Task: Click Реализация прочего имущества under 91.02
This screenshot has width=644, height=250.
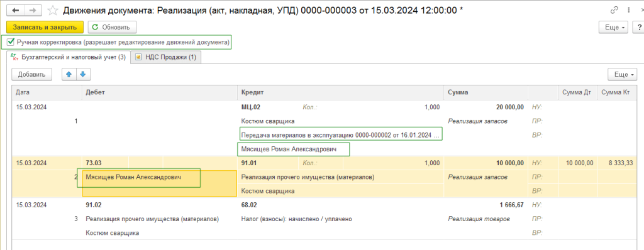Action: (x=152, y=219)
